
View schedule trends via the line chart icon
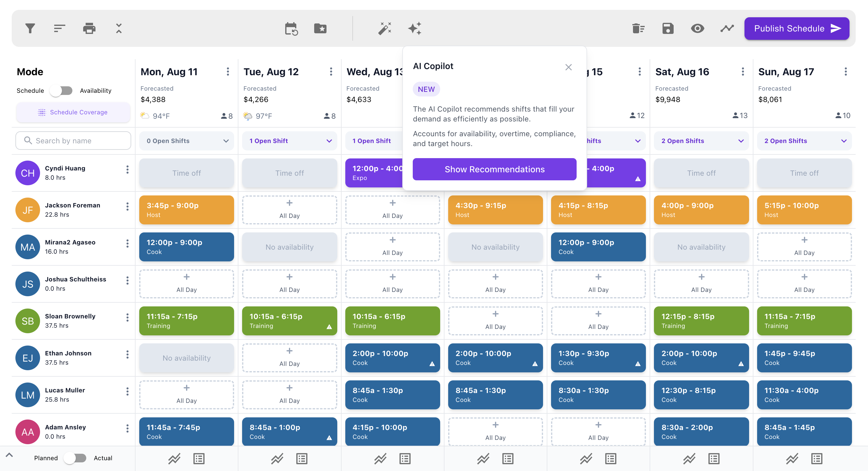(727, 28)
